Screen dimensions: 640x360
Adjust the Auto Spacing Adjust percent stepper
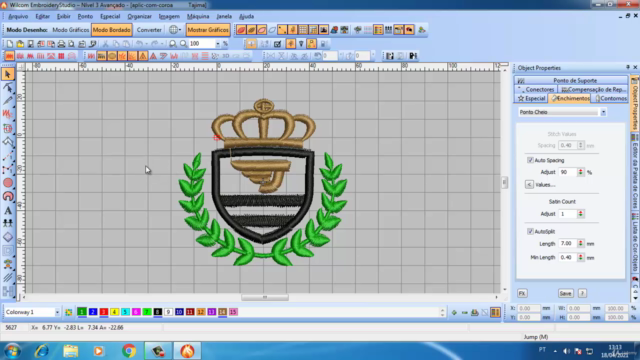tap(580, 172)
